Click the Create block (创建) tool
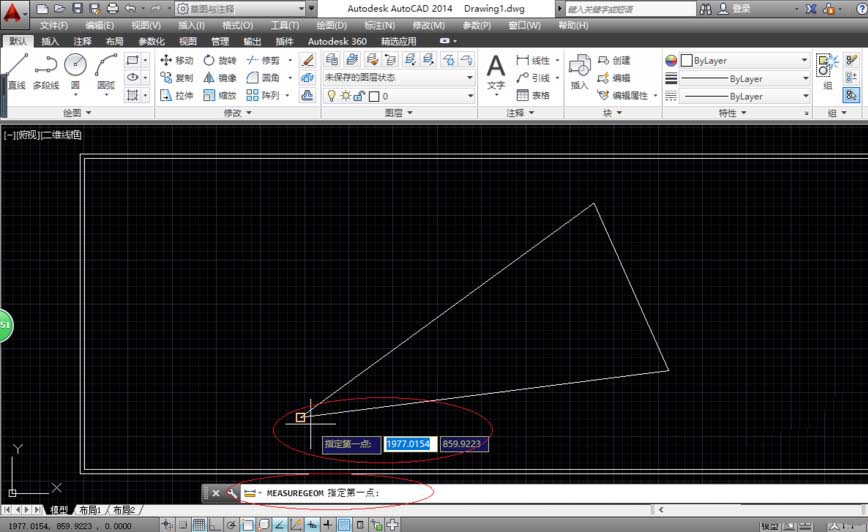Image resolution: width=868 pixels, height=532 pixels. 614,60
